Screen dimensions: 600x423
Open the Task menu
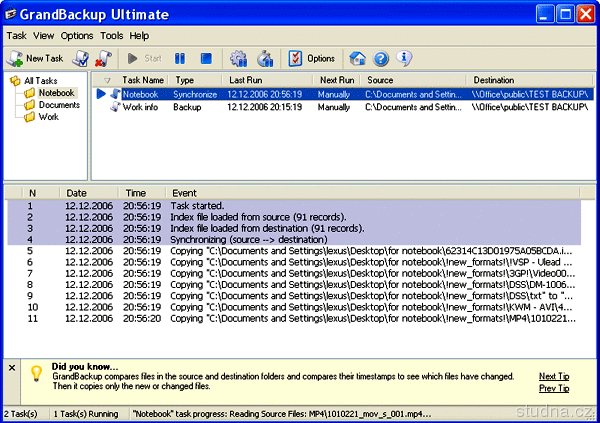point(16,35)
